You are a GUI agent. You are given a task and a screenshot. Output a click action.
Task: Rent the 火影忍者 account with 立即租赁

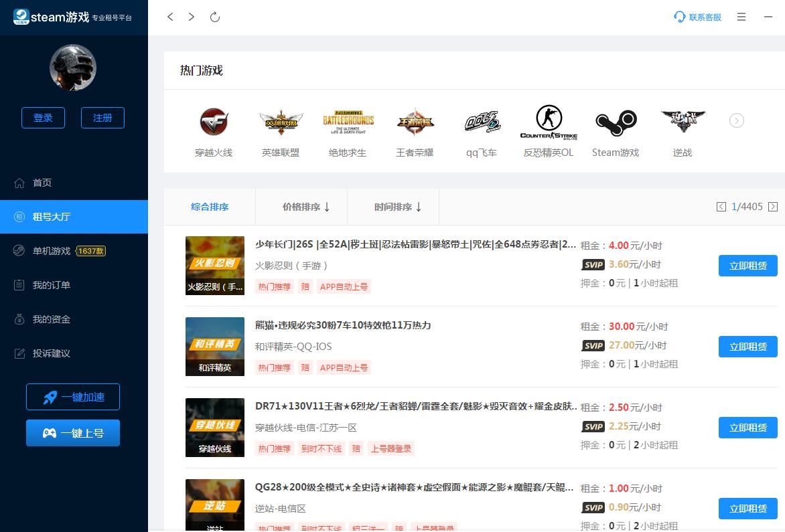[x=747, y=265]
